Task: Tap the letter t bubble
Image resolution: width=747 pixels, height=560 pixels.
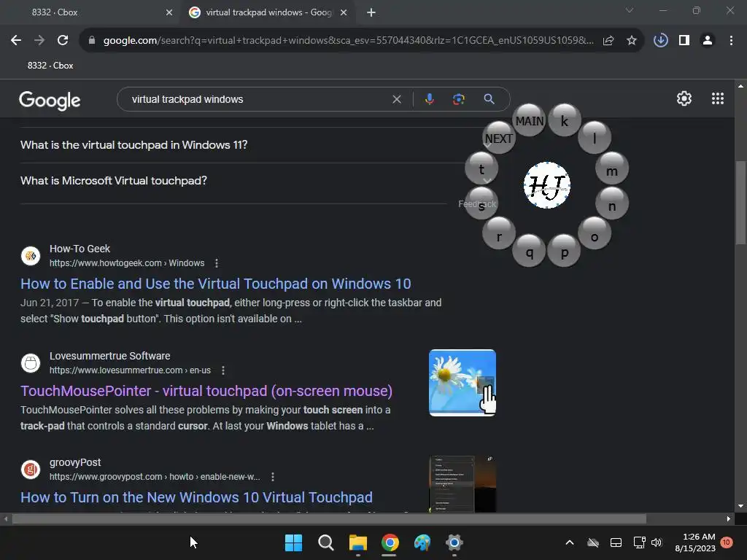Action: [x=481, y=168]
